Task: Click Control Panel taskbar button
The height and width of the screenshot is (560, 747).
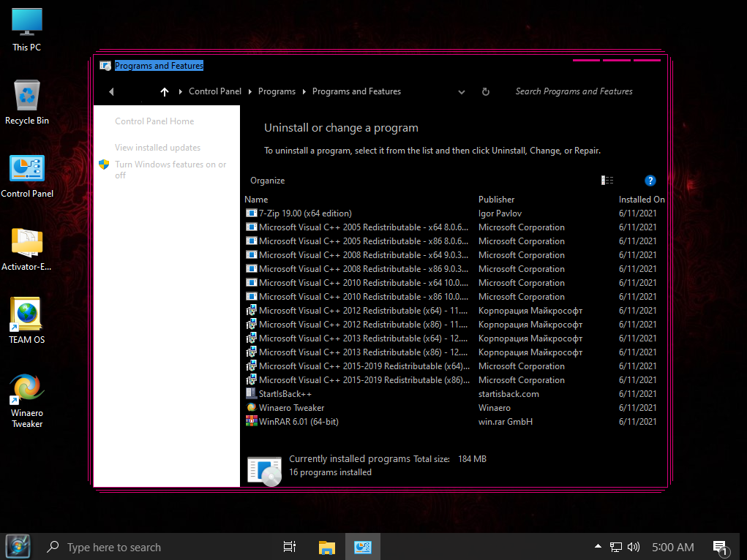Action: click(x=363, y=547)
